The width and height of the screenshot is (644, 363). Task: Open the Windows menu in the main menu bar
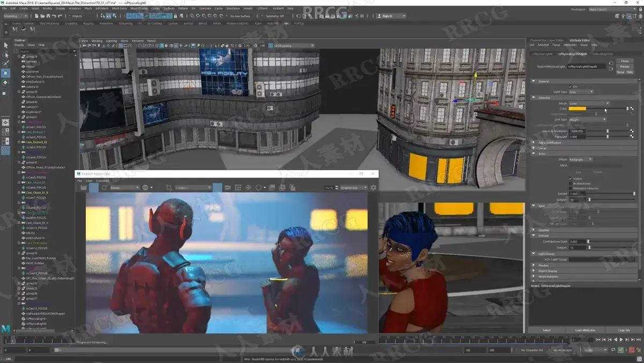click(75, 9)
